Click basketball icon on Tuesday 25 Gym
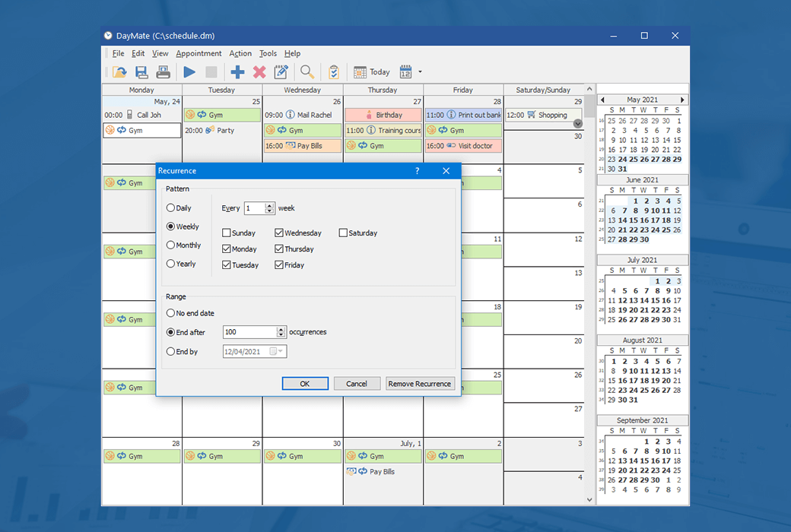 point(189,115)
